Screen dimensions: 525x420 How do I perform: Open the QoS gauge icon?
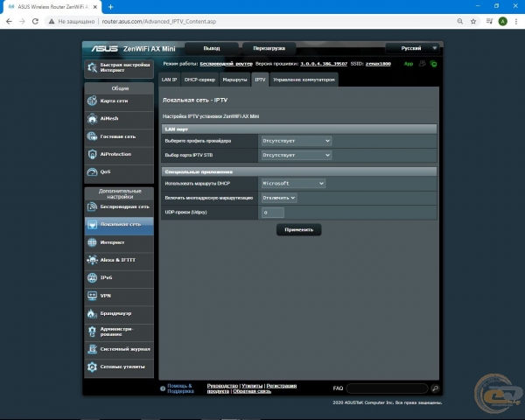click(92, 171)
